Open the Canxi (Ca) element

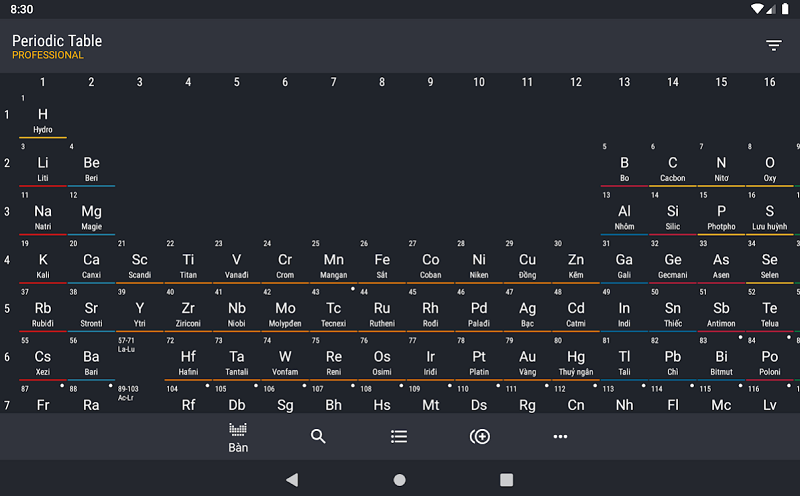point(91,261)
